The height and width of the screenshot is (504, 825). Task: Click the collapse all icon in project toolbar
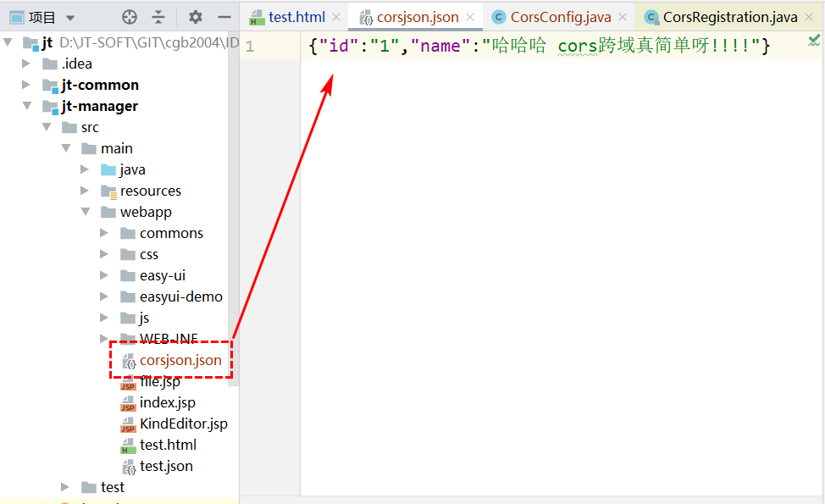(158, 17)
